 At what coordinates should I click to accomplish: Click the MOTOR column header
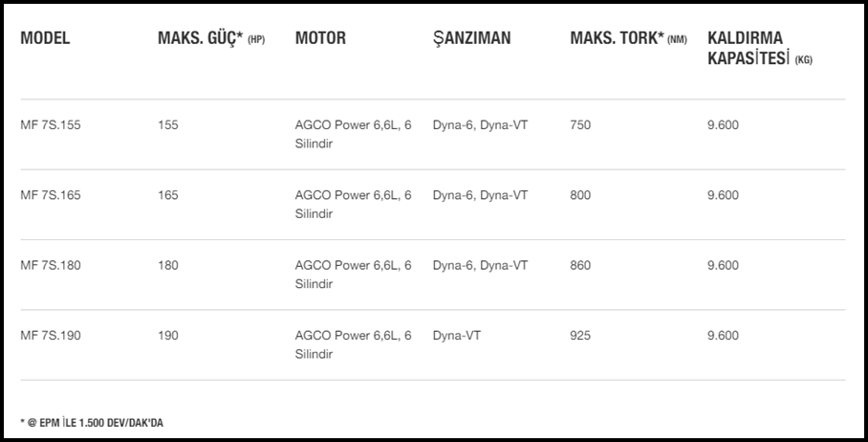[x=320, y=39]
